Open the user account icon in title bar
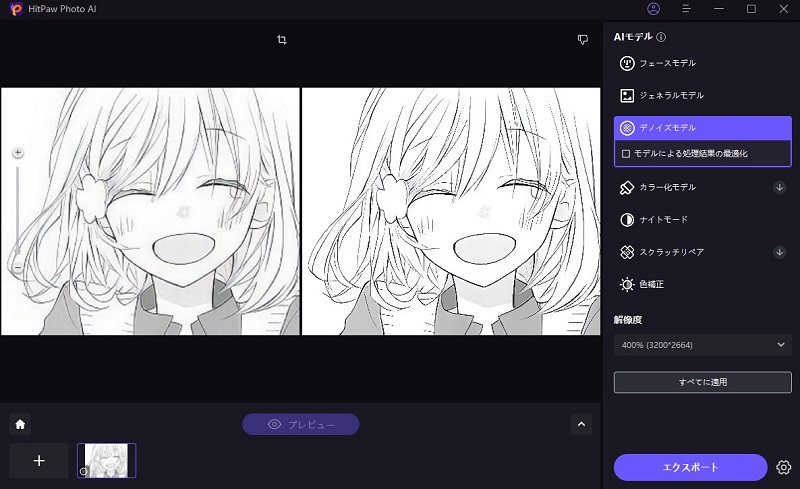This screenshot has width=800, height=489. click(653, 9)
